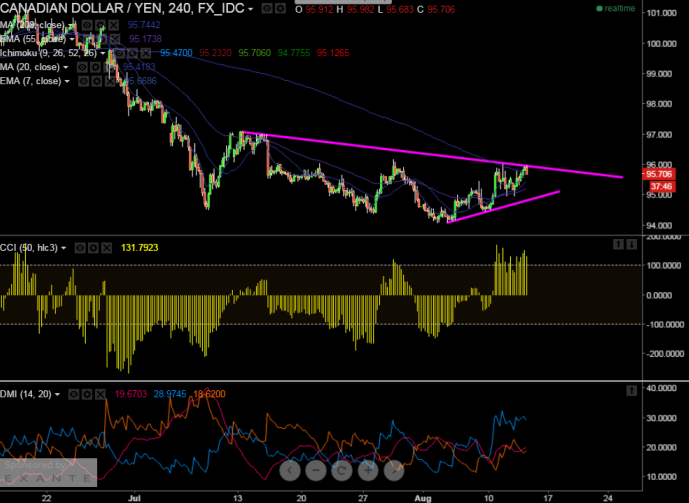Viewport: 689px width, 503px height.
Task: Hide the EMA (7, close) indicator
Action: (83, 81)
